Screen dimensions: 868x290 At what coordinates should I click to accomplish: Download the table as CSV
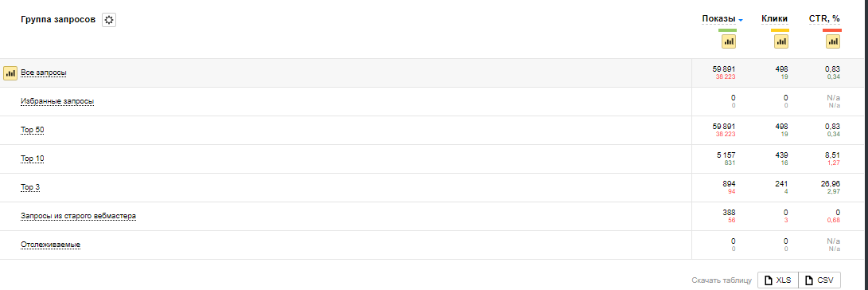[819, 280]
